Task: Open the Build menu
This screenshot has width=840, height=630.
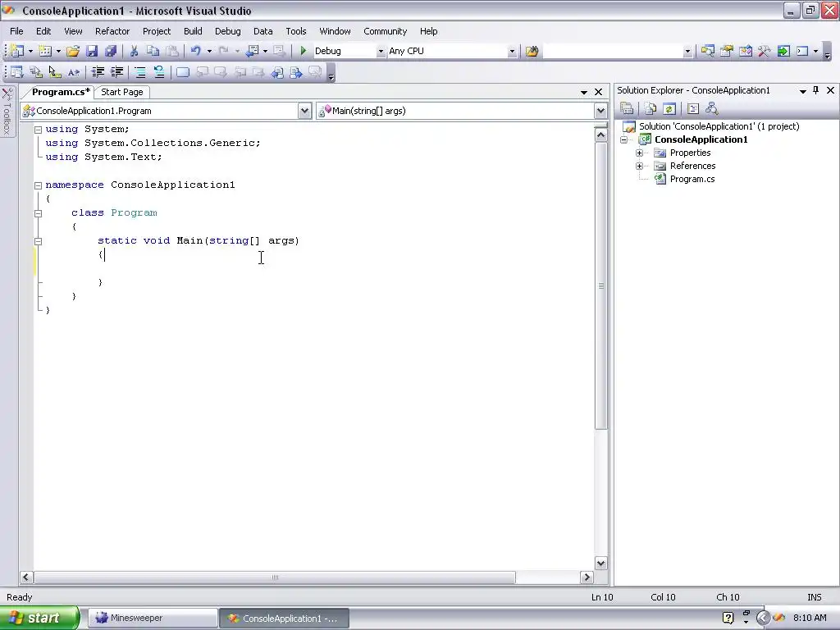Action: [193, 31]
